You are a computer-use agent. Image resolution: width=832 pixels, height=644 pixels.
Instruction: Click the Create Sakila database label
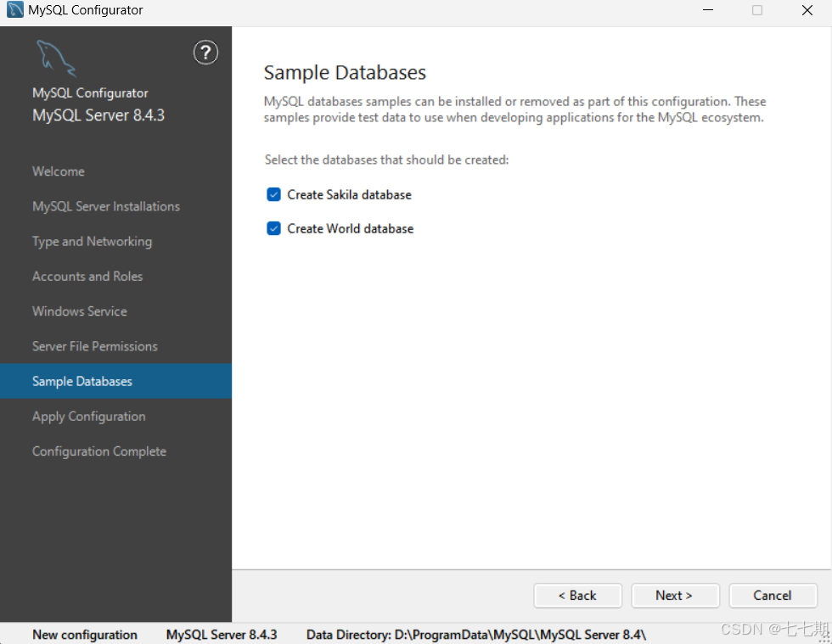(349, 194)
